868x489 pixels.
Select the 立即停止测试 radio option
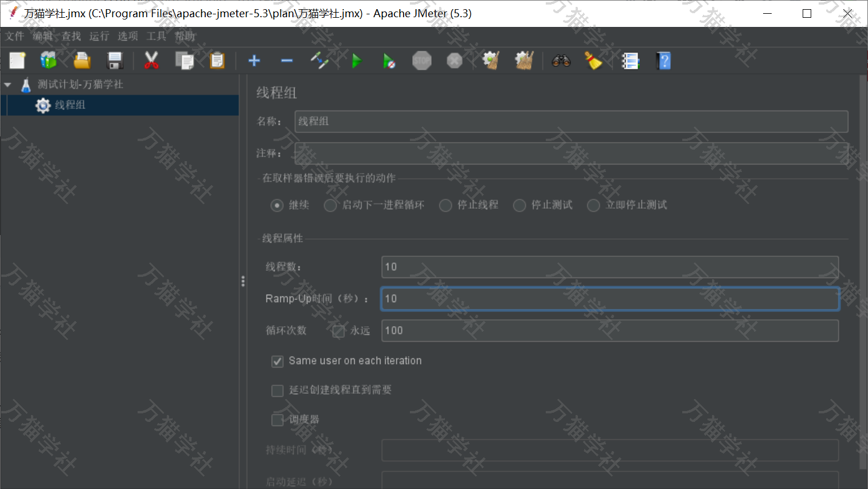(x=593, y=205)
